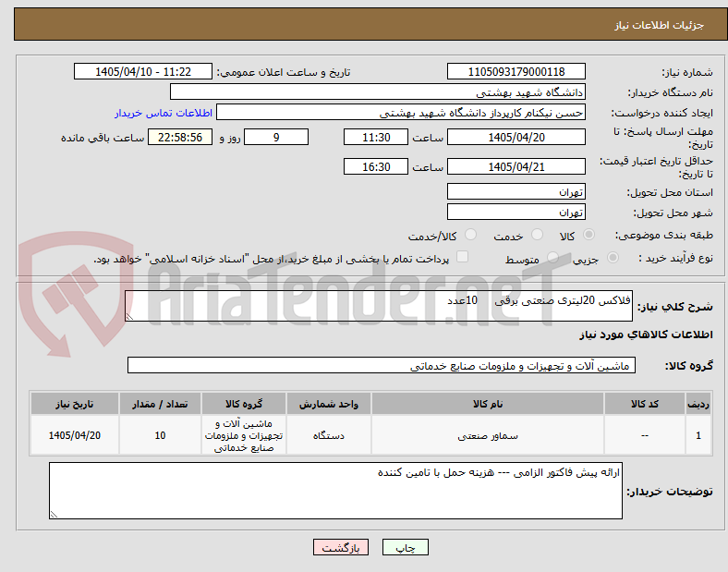The height and width of the screenshot is (572, 728).
Task: Click the row number cell 1
Action: 698,435
